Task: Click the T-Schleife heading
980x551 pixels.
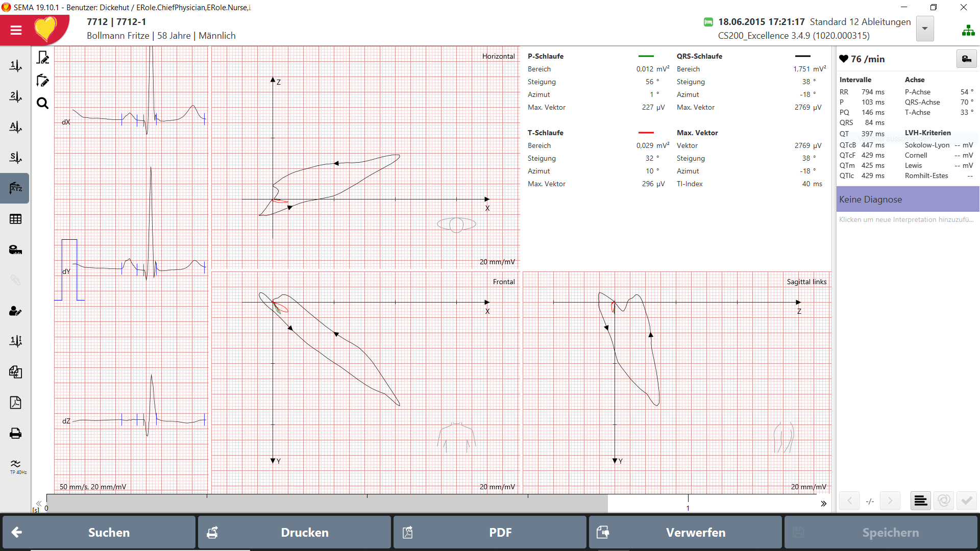Action: (x=546, y=133)
